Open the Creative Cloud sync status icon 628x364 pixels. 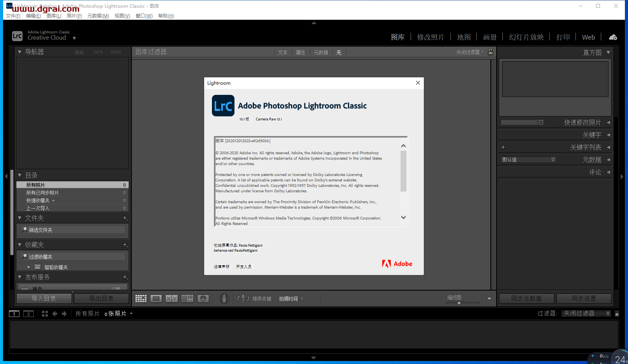click(613, 37)
